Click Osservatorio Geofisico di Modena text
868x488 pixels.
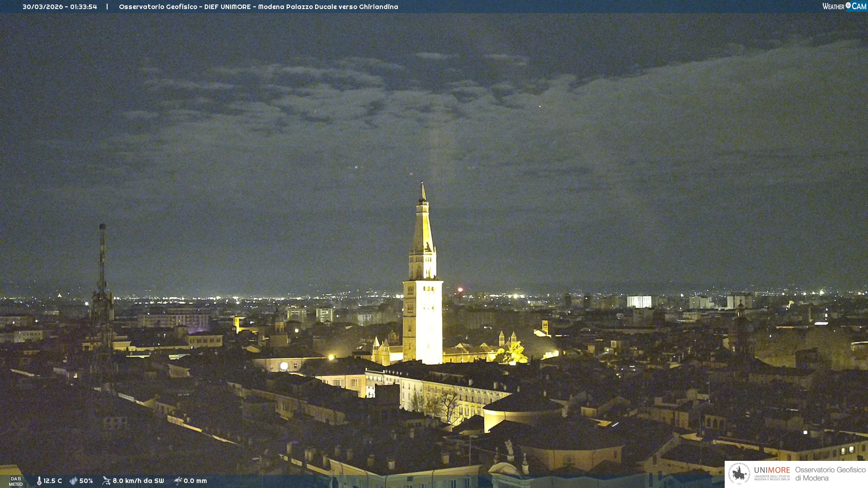[x=830, y=474]
